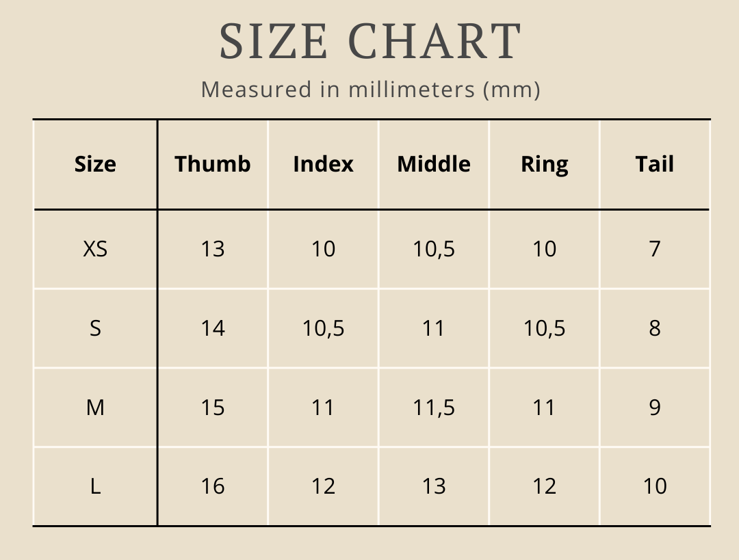The height and width of the screenshot is (560, 739).
Task: Select the L Thumb value 16
Action: tap(213, 486)
